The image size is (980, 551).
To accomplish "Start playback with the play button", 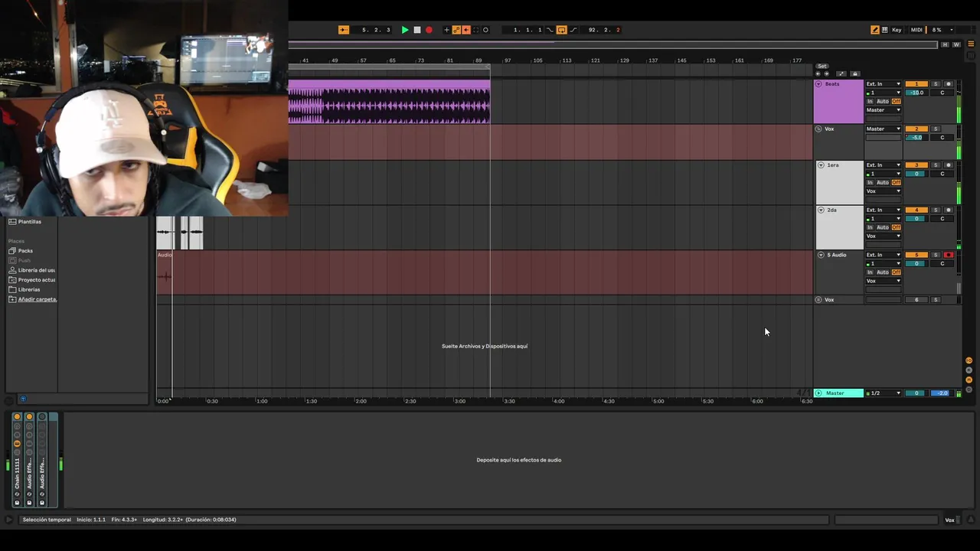I will pyautogui.click(x=405, y=30).
